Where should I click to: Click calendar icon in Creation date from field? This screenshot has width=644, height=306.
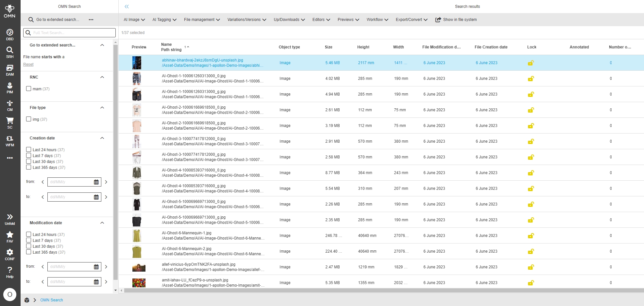coord(96,182)
